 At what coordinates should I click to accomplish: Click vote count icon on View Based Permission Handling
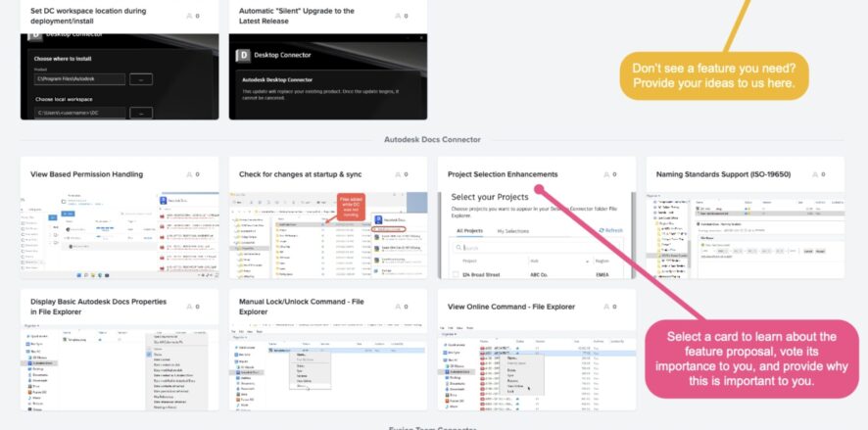[x=189, y=174]
